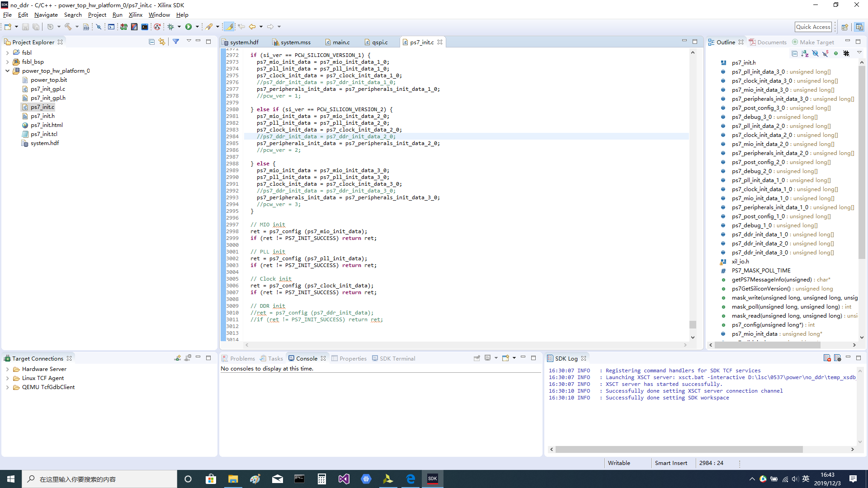Screen dimensions: 868x488
Task: Open ps7_init.tcl in Project Explorer
Action: pos(44,134)
